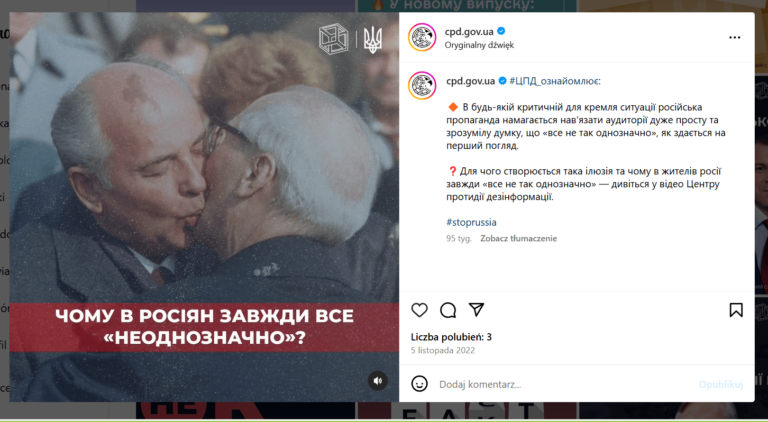Toggle video sound with the speaker icon
Viewport: 768px width, 422px height.
[378, 381]
